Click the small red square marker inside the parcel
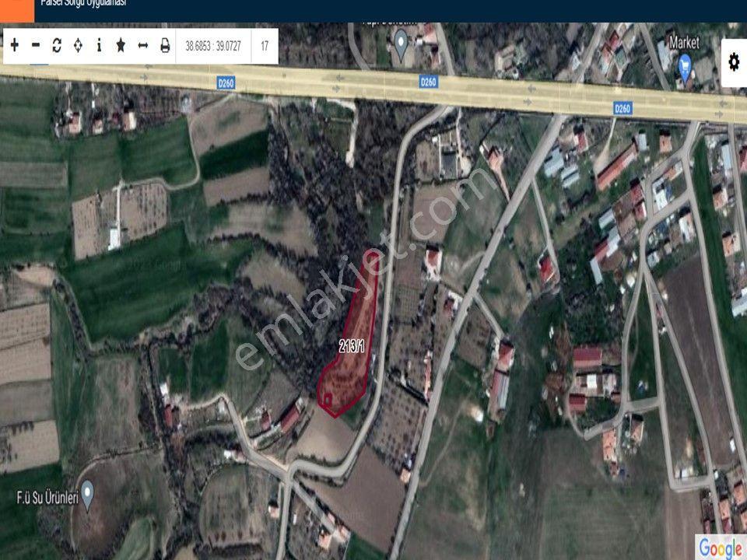Viewport: 747px width, 560px height. point(328,399)
